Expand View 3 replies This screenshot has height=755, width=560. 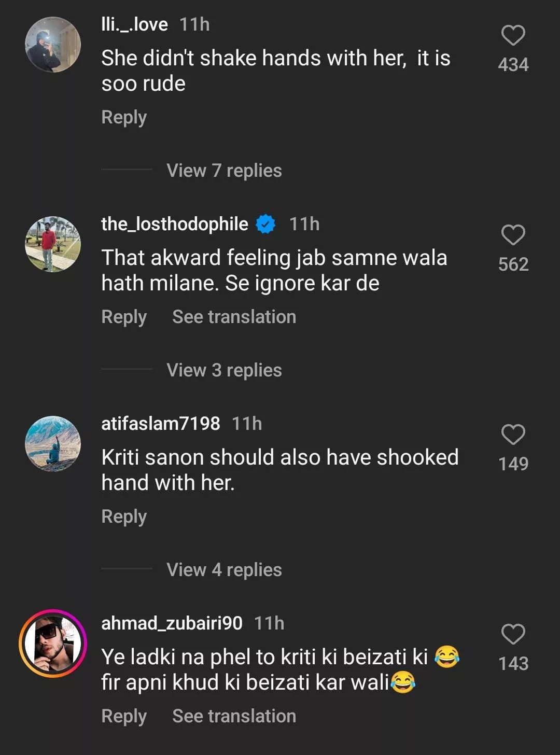224,370
